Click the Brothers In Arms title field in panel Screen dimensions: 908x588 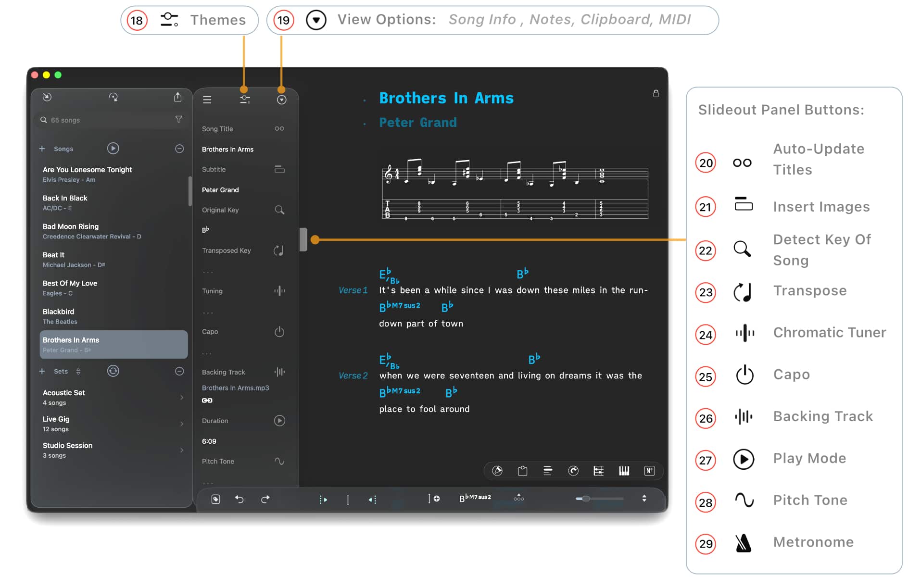pyautogui.click(x=227, y=150)
